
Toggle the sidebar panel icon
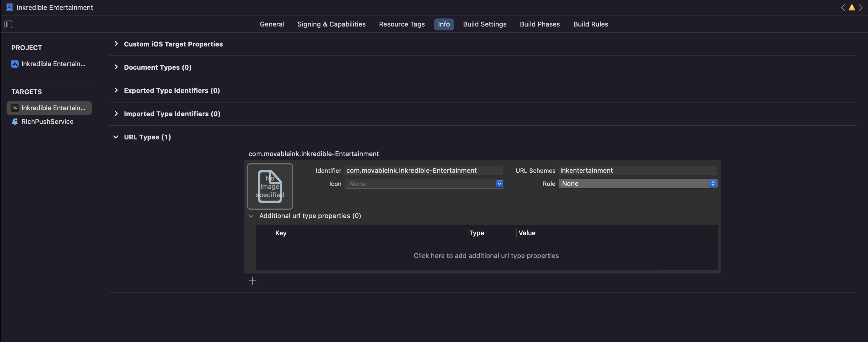[x=8, y=24]
